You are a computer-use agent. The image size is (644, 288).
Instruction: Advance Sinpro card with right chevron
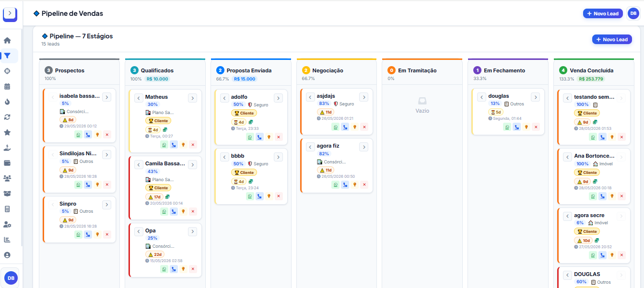coord(106,205)
